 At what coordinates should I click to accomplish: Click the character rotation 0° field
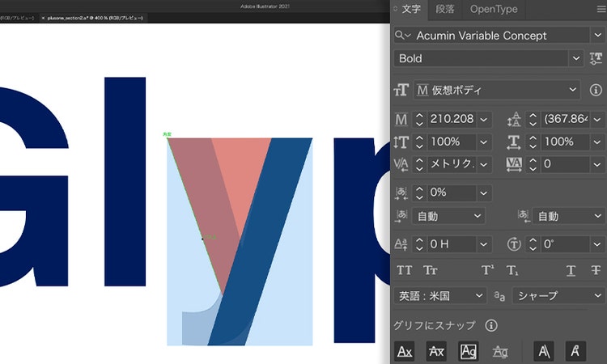tap(565, 244)
